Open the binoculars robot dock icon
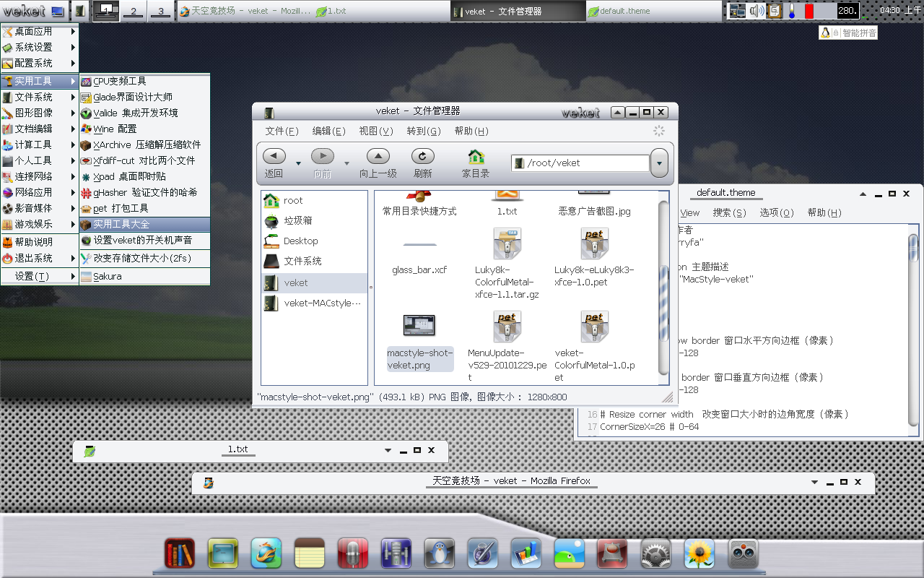This screenshot has height=578, width=924. click(743, 555)
